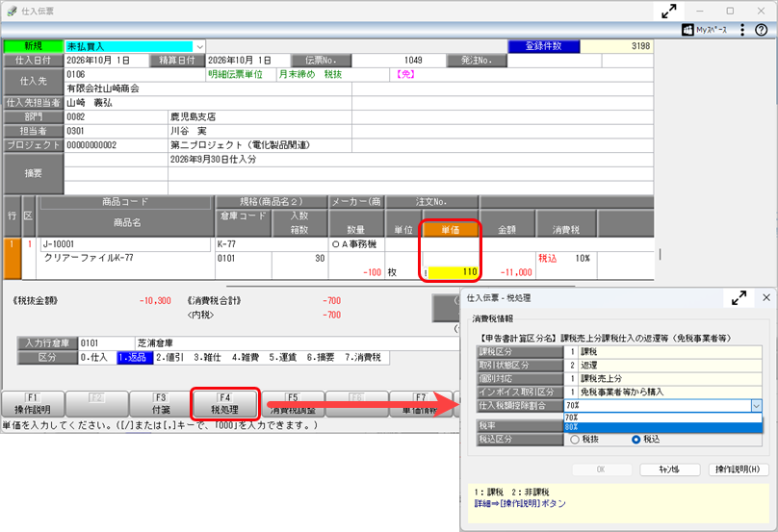Click the 数量 cell showing -100

(x=355, y=272)
